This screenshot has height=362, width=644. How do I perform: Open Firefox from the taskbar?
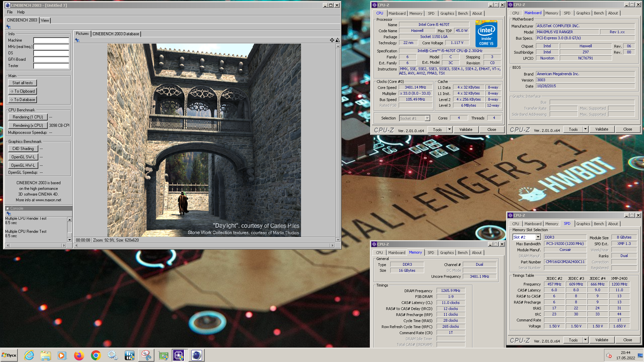[79, 355]
